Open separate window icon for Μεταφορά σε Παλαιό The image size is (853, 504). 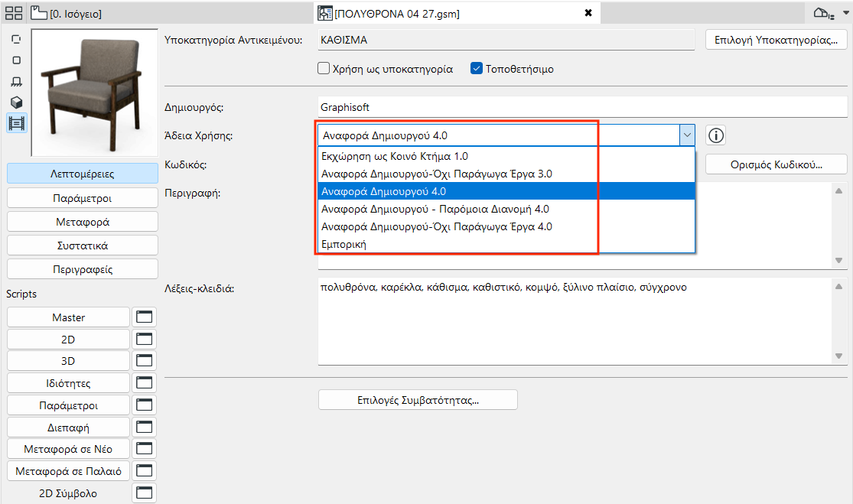(x=144, y=471)
